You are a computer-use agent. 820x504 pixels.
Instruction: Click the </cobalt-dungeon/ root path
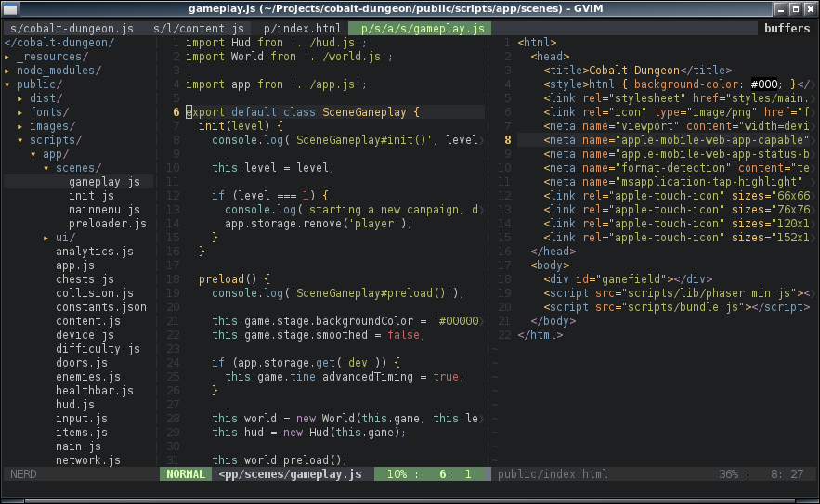pyautogui.click(x=59, y=43)
